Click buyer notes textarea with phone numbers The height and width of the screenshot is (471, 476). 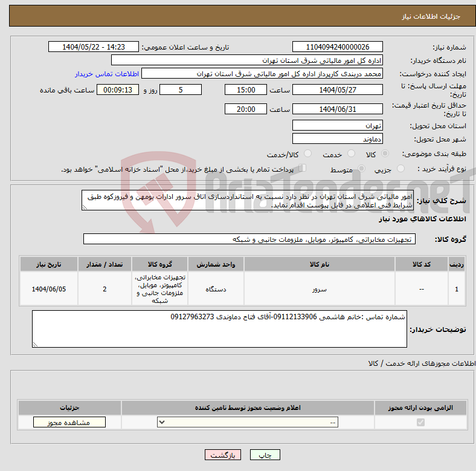tap(219, 329)
